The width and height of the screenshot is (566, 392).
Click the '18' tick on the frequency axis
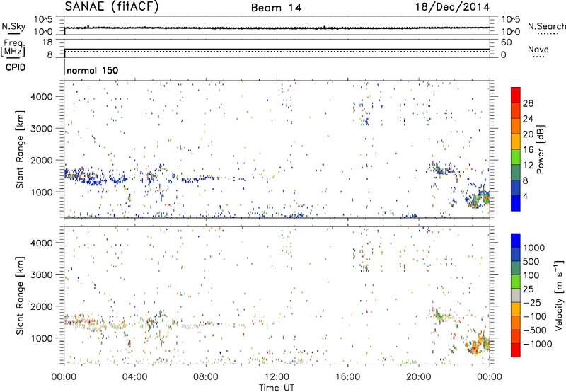47,42
